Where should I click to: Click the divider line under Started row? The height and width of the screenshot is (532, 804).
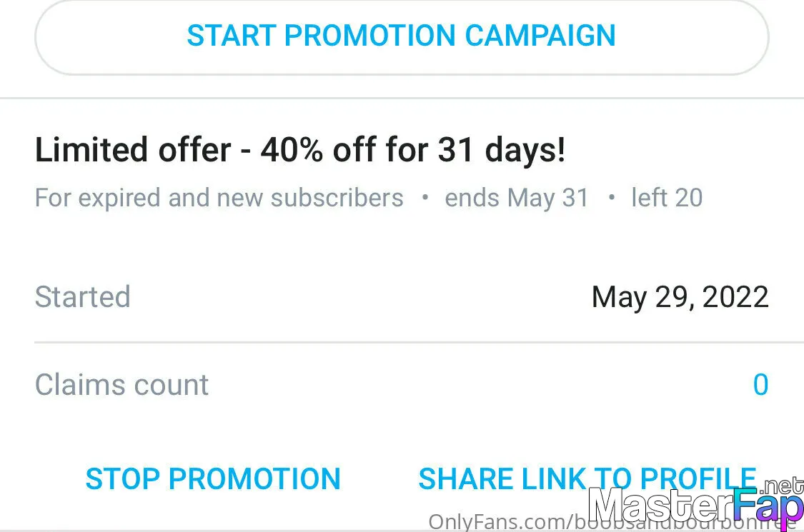click(402, 343)
